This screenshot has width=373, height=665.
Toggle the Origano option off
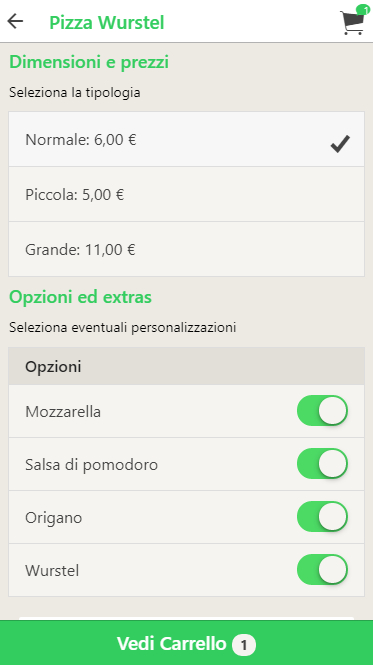pyautogui.click(x=322, y=517)
